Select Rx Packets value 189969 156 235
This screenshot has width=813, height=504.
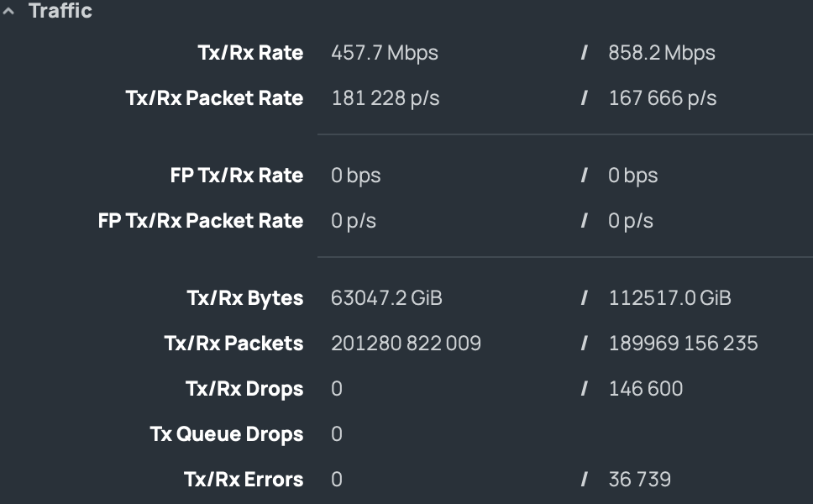(x=683, y=344)
